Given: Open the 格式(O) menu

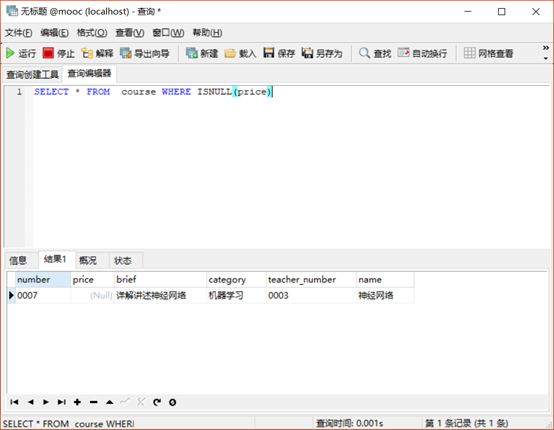Looking at the screenshot, I should (x=92, y=33).
